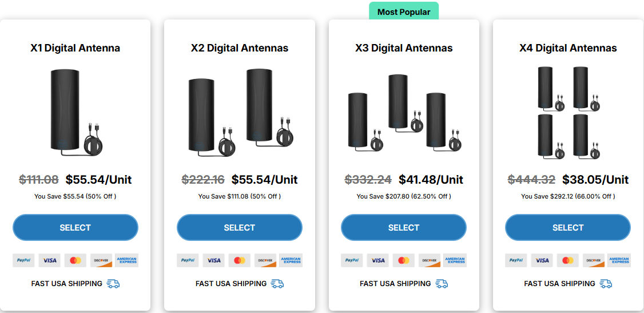
Task: Click the X4 four-antenna product image
Action: [568, 112]
